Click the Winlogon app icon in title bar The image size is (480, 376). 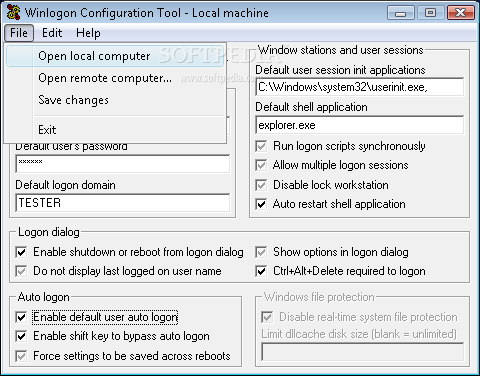tap(13, 12)
